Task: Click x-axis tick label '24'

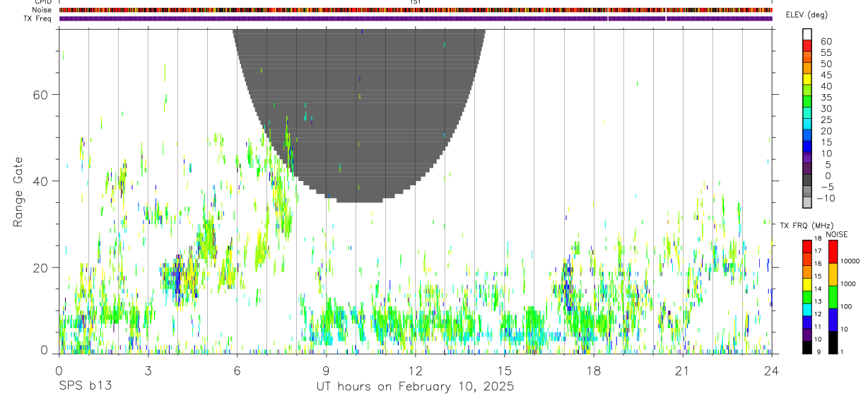Action: pyautogui.click(x=772, y=371)
